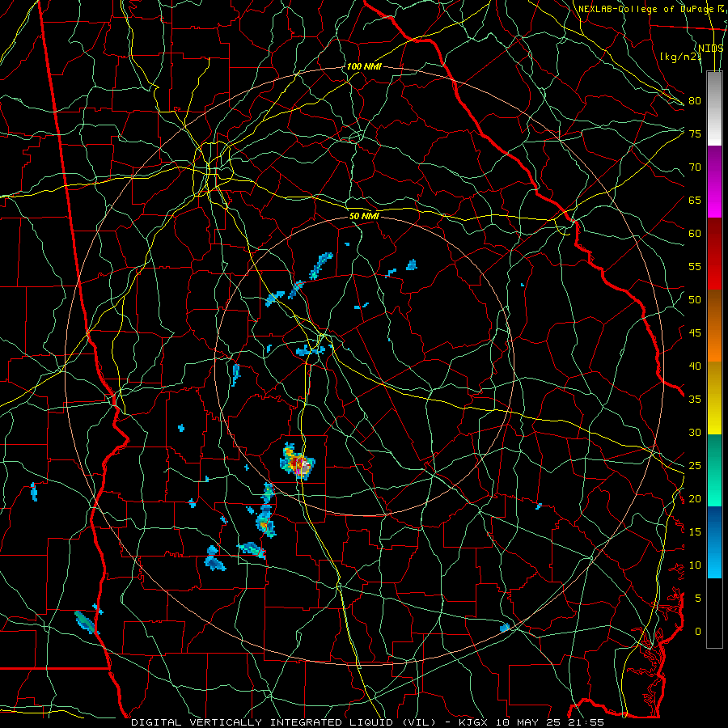Click the 40 value on the color scale

click(695, 366)
